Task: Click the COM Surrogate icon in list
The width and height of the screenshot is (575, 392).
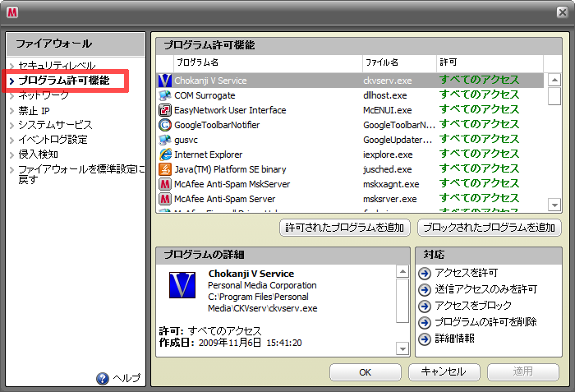Action: pyautogui.click(x=165, y=95)
